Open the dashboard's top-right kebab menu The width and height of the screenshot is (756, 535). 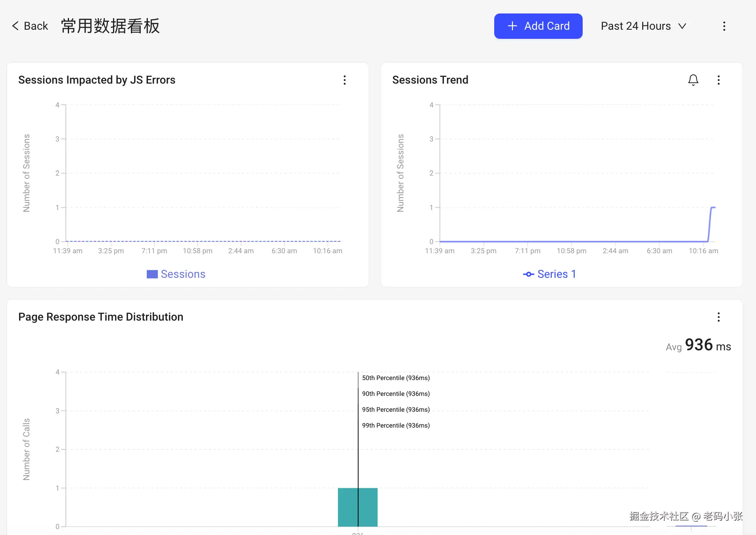point(724,26)
